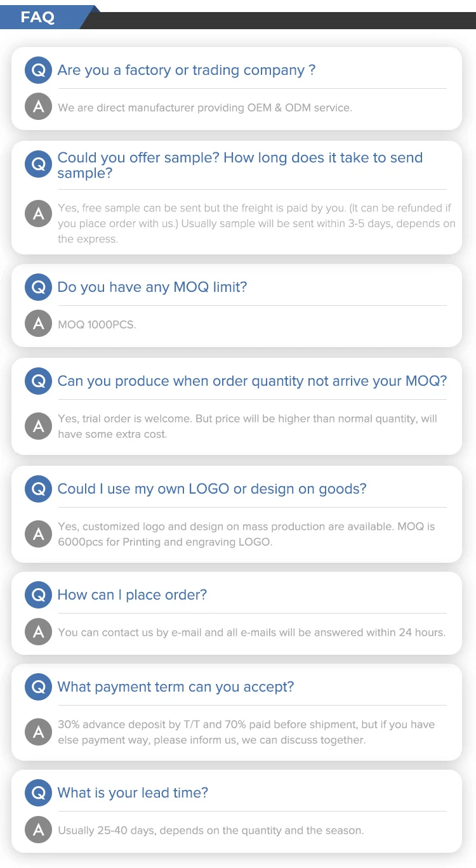Click the A icon beside the free sample answer
476x868 pixels.
[x=38, y=213]
